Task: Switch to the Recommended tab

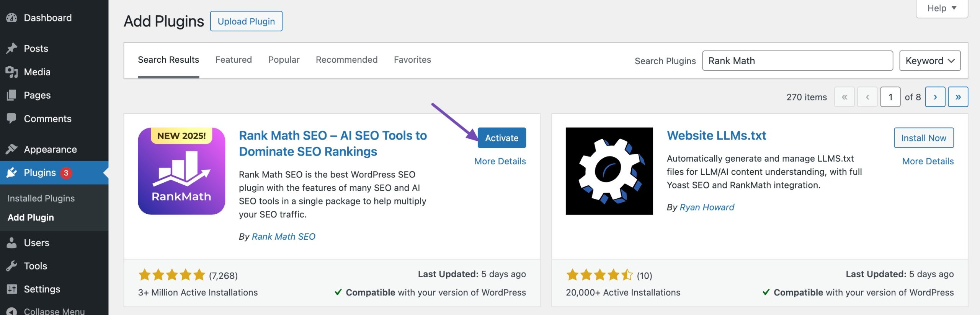Action: [346, 60]
